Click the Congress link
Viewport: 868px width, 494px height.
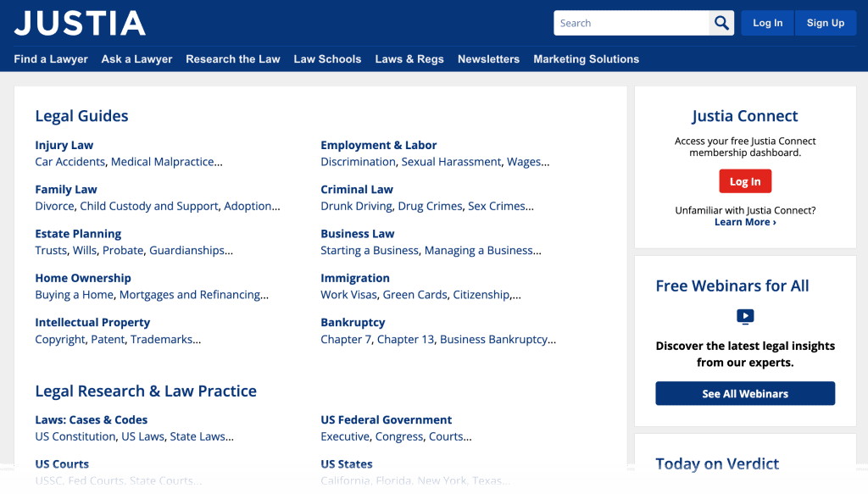coord(399,436)
